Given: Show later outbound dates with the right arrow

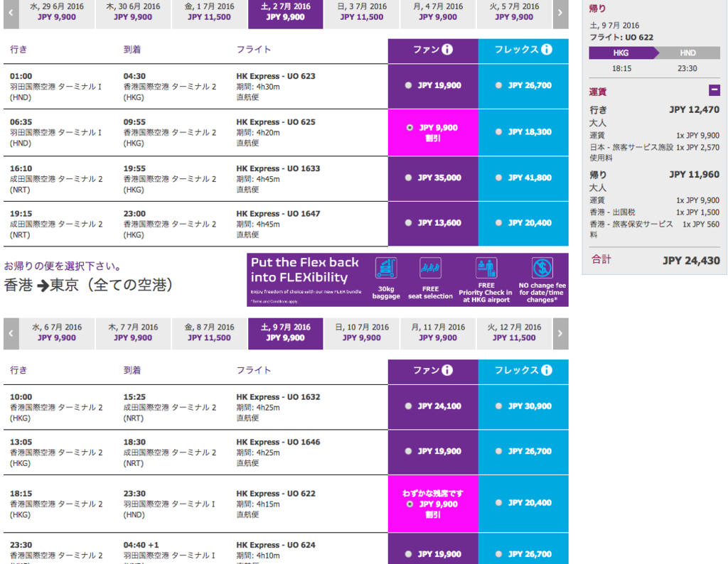Looking at the screenshot, I should (560, 13).
